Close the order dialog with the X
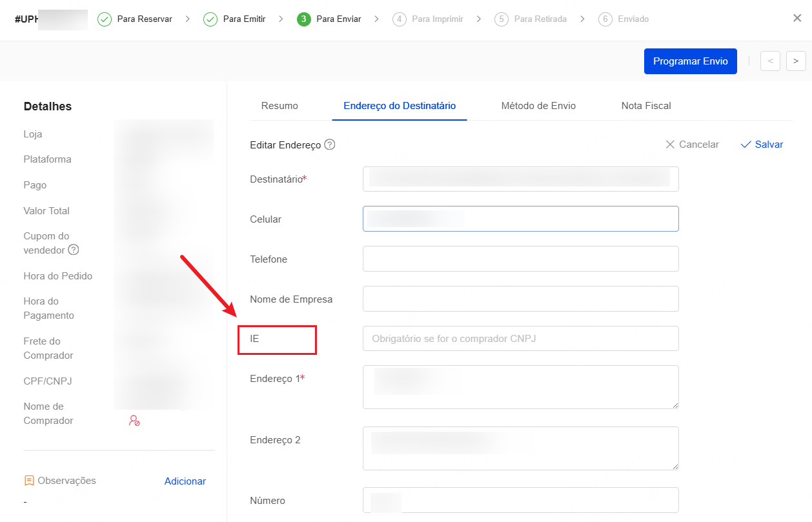Screen dimensions: 812x522 (x=797, y=18)
